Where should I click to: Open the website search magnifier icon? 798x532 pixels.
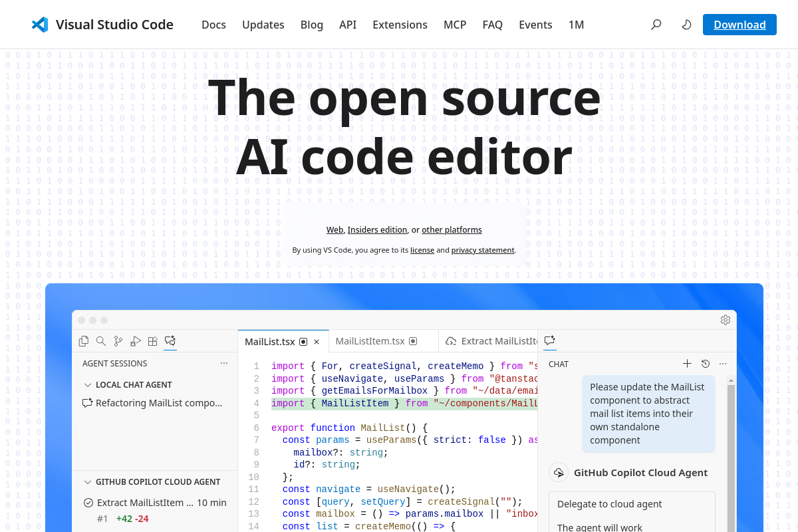(x=656, y=24)
